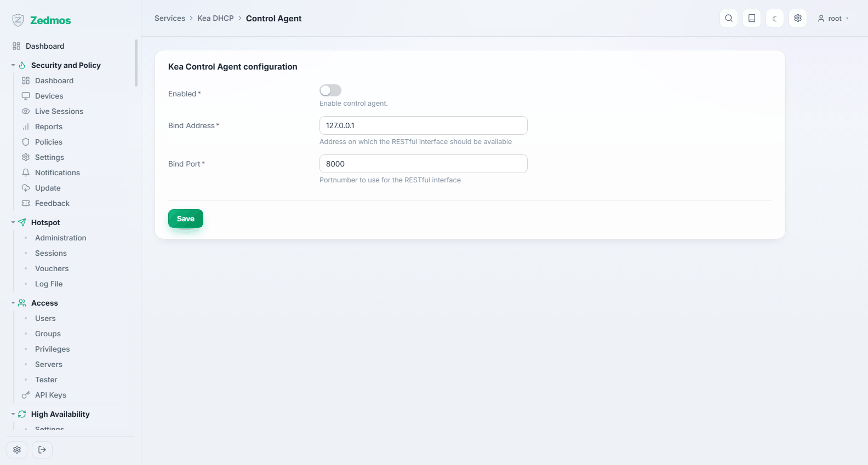Go to Groups under Access
The image size is (868, 465).
coord(48,334)
